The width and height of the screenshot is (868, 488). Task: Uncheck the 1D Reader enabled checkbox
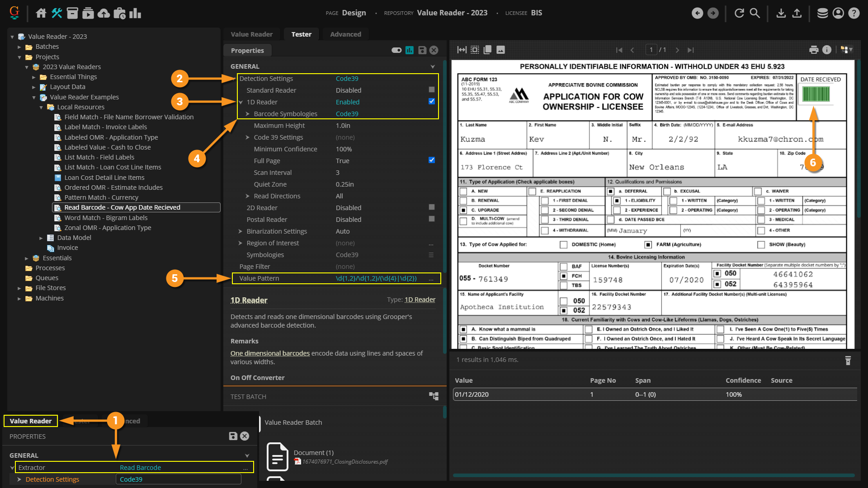point(431,102)
